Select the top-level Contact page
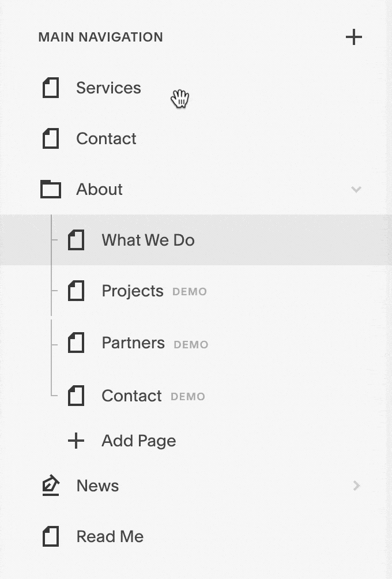The image size is (392, 579). [x=106, y=139]
